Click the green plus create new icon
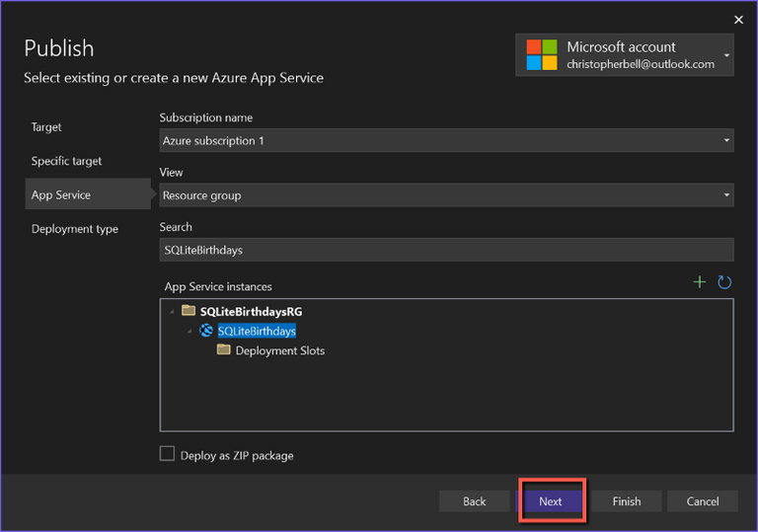This screenshot has height=532, width=758. tap(700, 282)
